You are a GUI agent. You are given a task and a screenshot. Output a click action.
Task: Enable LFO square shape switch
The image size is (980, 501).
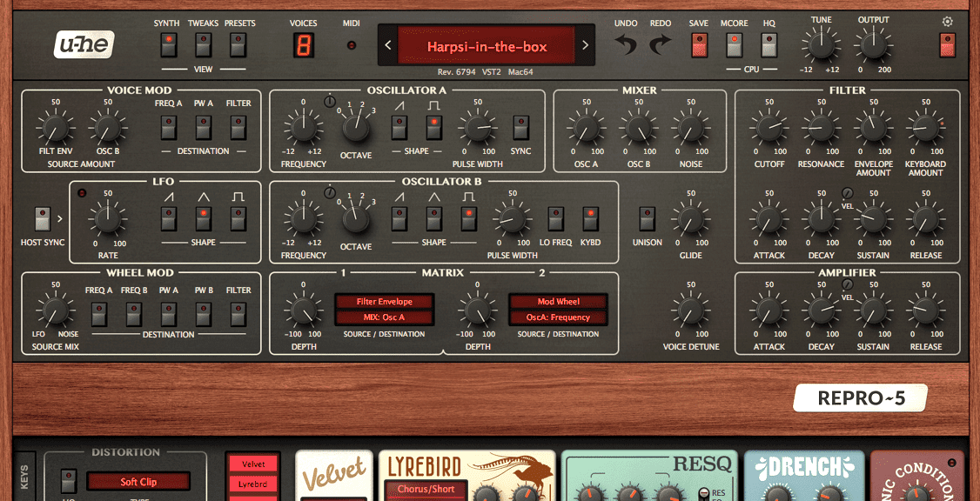coord(238,219)
